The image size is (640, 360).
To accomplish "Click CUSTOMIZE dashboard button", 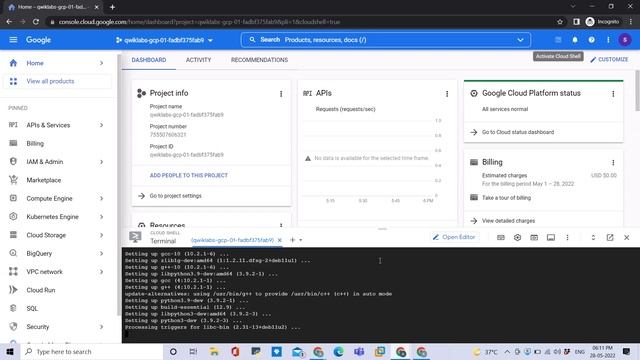I will point(609,60).
